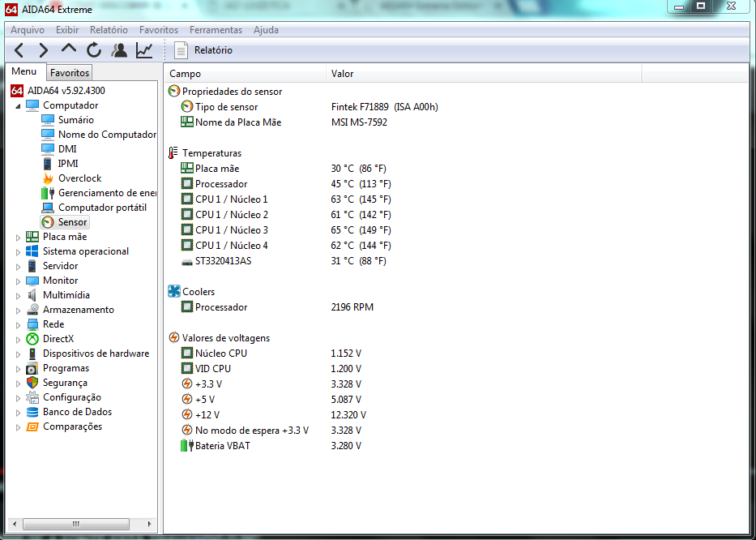Viewport: 756px width, 540px height.
Task: Click the Coolers fan icon
Action: (173, 291)
